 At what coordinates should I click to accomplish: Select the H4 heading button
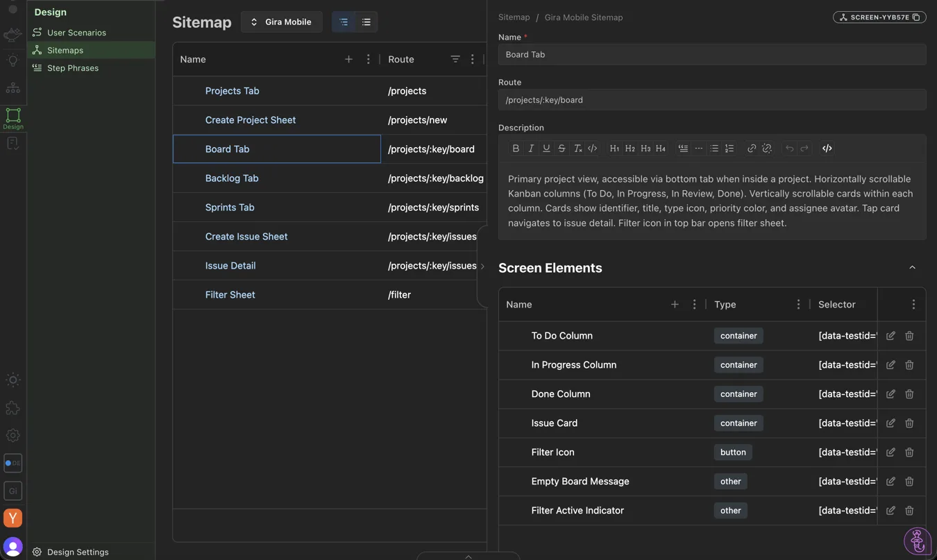pos(660,149)
